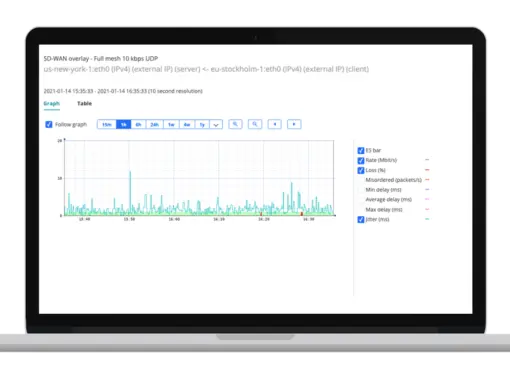Expand the time range dropdown chevron
The width and height of the screenshot is (510, 382).
[x=216, y=125]
